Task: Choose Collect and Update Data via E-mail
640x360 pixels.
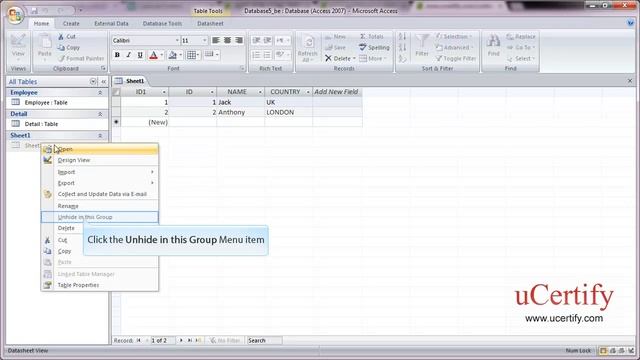Action: [100, 194]
